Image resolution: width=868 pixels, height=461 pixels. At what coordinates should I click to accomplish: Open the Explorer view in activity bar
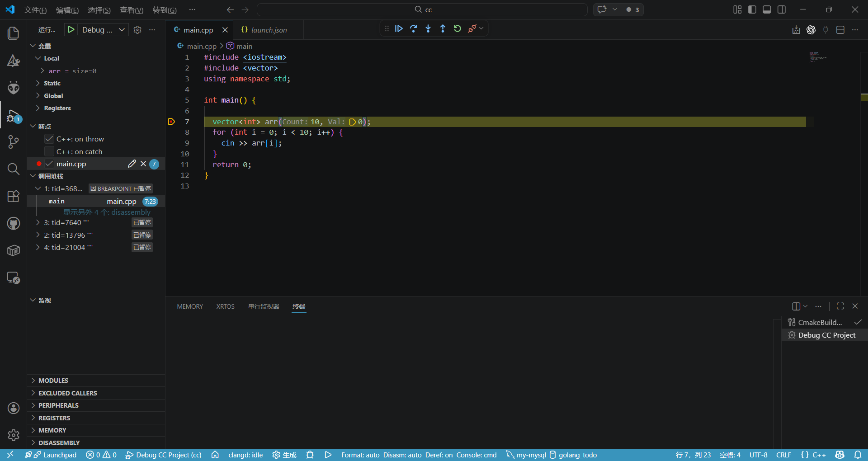click(14, 33)
